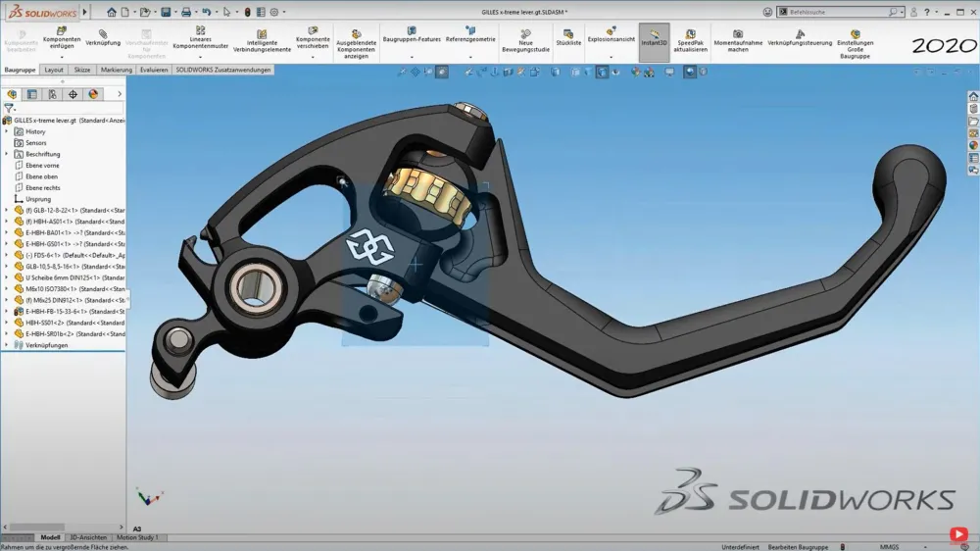This screenshot has width=980, height=551.
Task: Click the horizontal scrollbar of the tree panel
Action: point(37,527)
